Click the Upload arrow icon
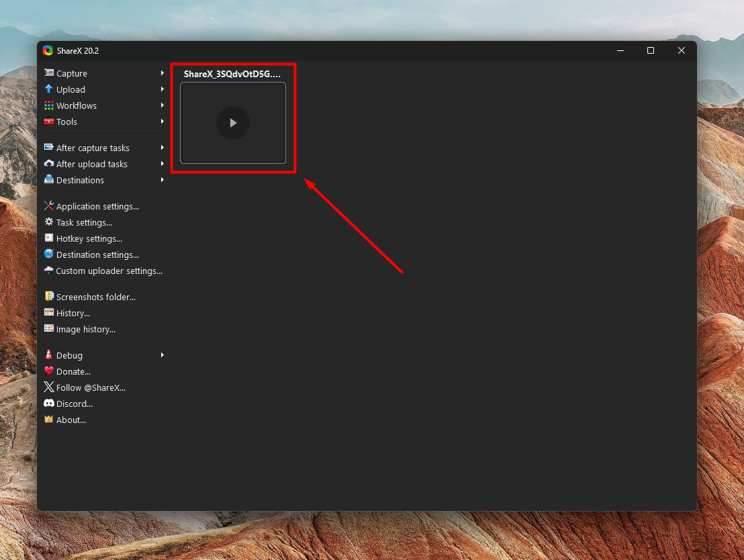 [x=49, y=89]
